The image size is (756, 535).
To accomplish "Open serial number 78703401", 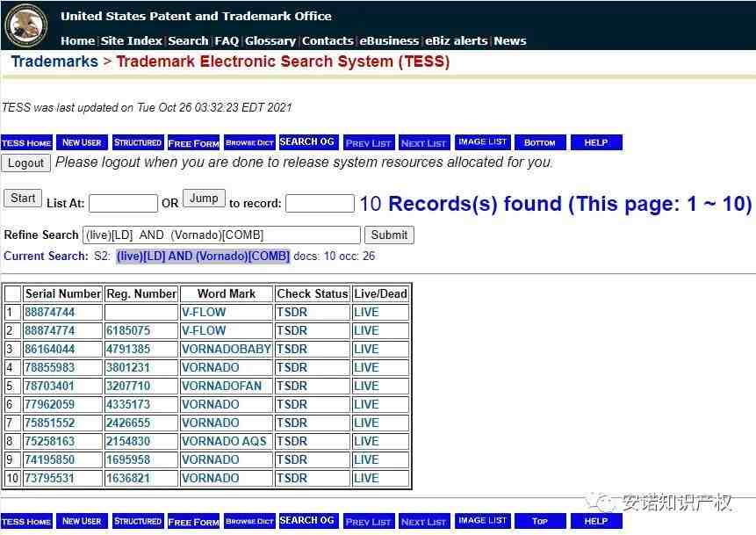I will click(50, 387).
